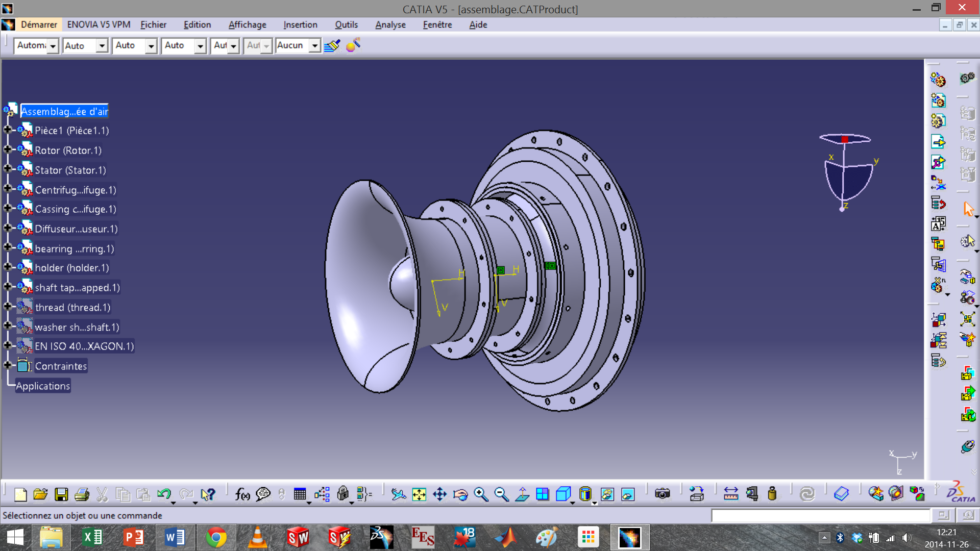
Task: Click the Capture camera icon
Action: tap(662, 494)
